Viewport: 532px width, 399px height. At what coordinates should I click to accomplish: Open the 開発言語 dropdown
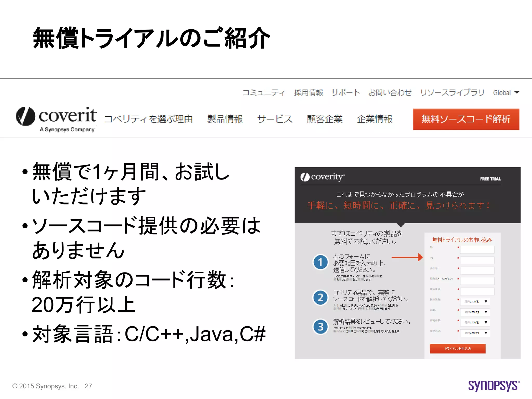click(475, 333)
